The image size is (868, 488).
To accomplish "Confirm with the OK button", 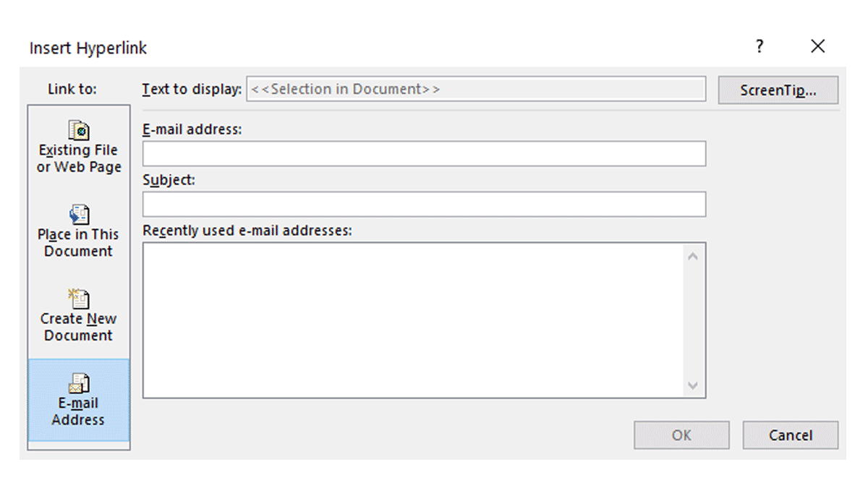I will 681,435.
